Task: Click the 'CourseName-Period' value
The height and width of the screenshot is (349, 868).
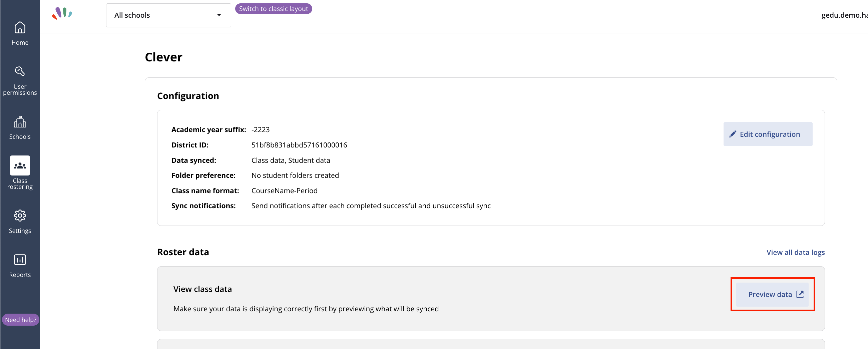Action: pos(285,191)
